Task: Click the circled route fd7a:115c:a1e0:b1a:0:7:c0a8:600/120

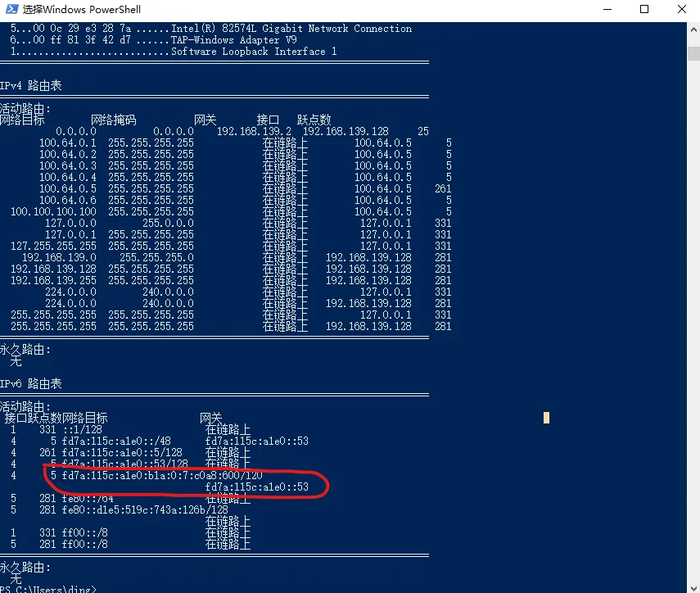Action: tap(162, 475)
